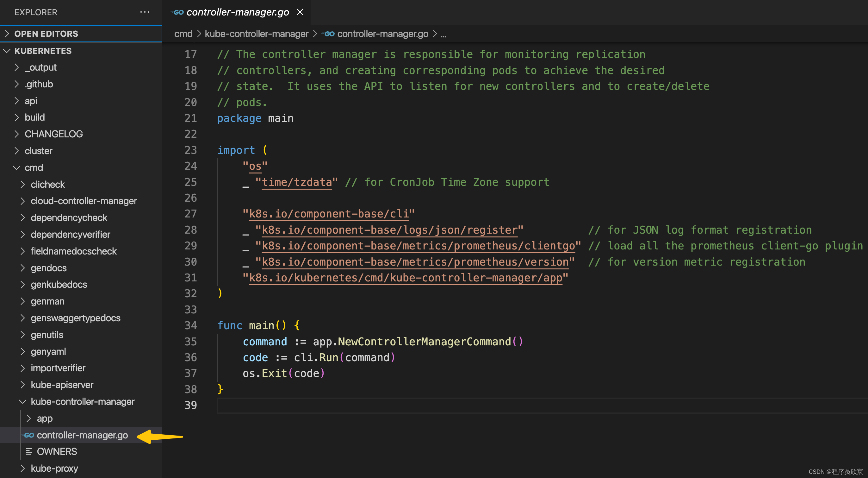Click line number 39 in gutter
Viewport: 868px width, 478px height.
pos(191,406)
